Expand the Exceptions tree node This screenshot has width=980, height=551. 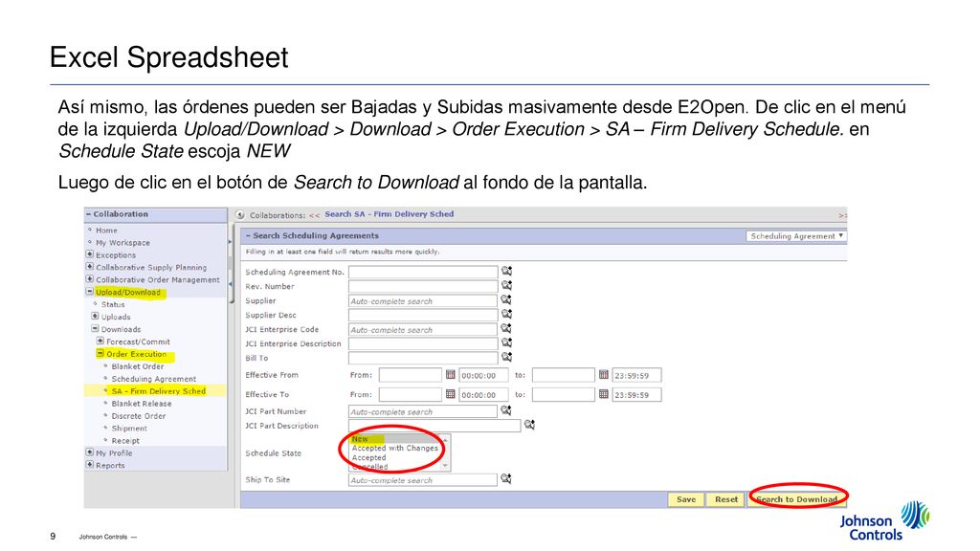pyautogui.click(x=89, y=254)
